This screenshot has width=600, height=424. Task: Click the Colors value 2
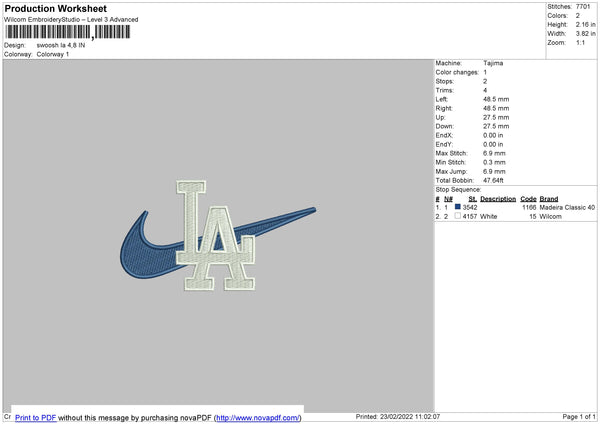(x=578, y=16)
